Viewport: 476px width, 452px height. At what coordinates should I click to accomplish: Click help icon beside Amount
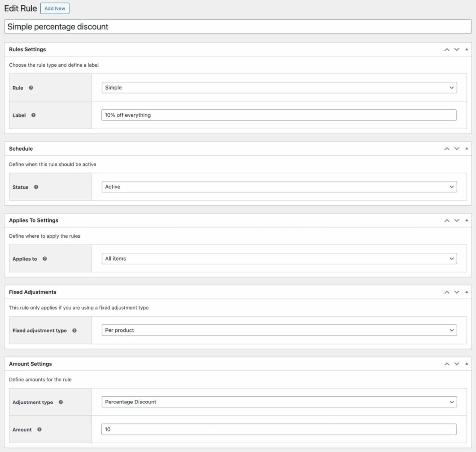40,429
